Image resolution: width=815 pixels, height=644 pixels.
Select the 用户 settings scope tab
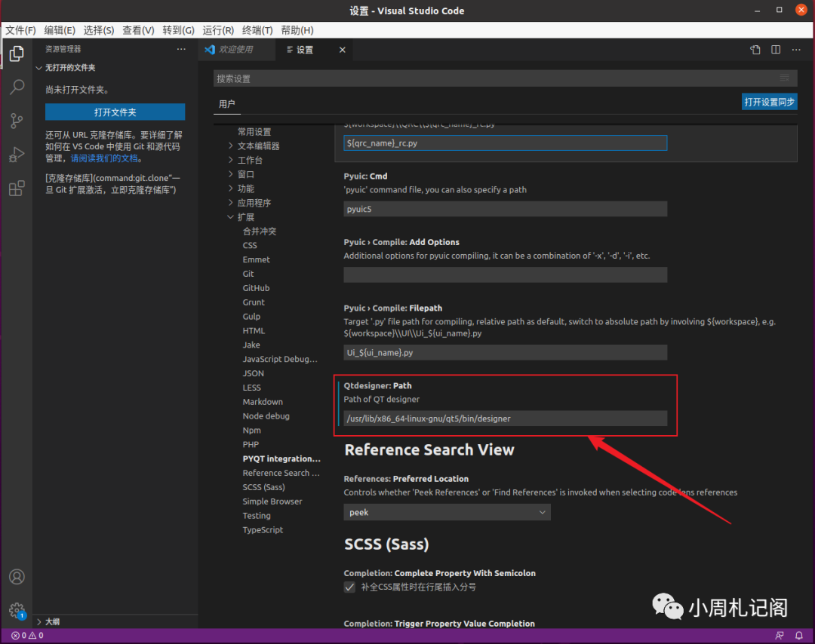coord(226,104)
